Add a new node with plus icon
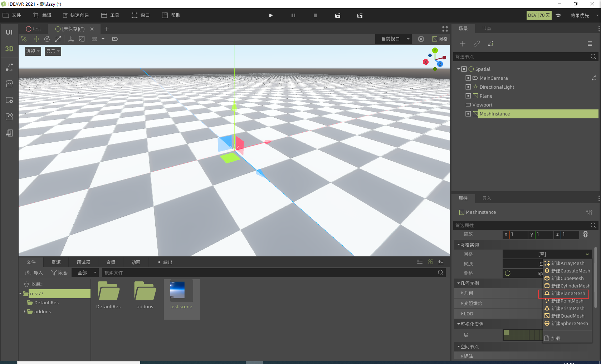The image size is (601, 364). pyautogui.click(x=463, y=44)
